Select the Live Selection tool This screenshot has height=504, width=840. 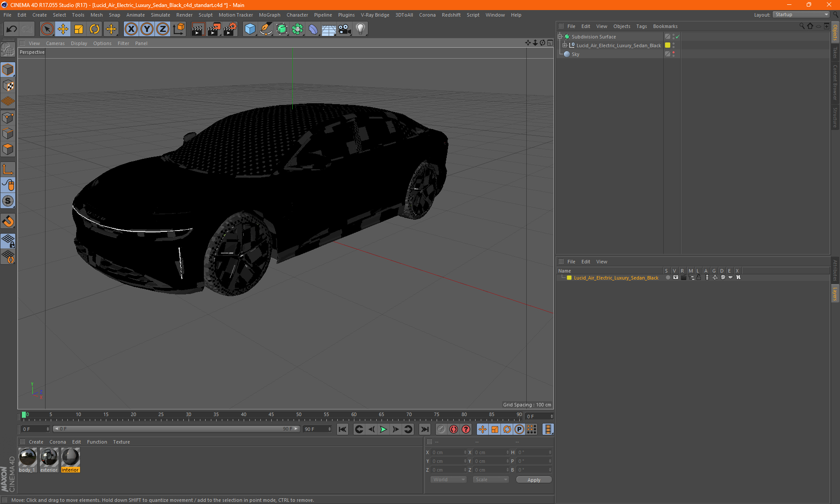[47, 29]
